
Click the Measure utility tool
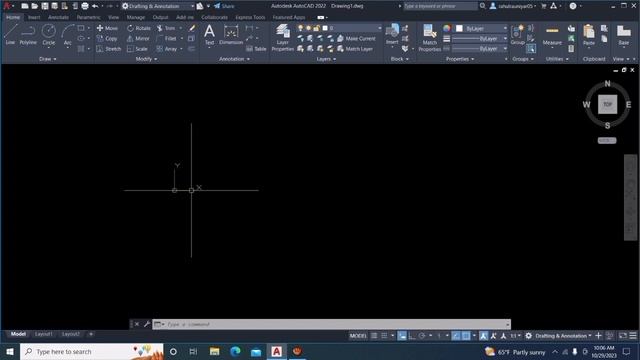[x=552, y=35]
